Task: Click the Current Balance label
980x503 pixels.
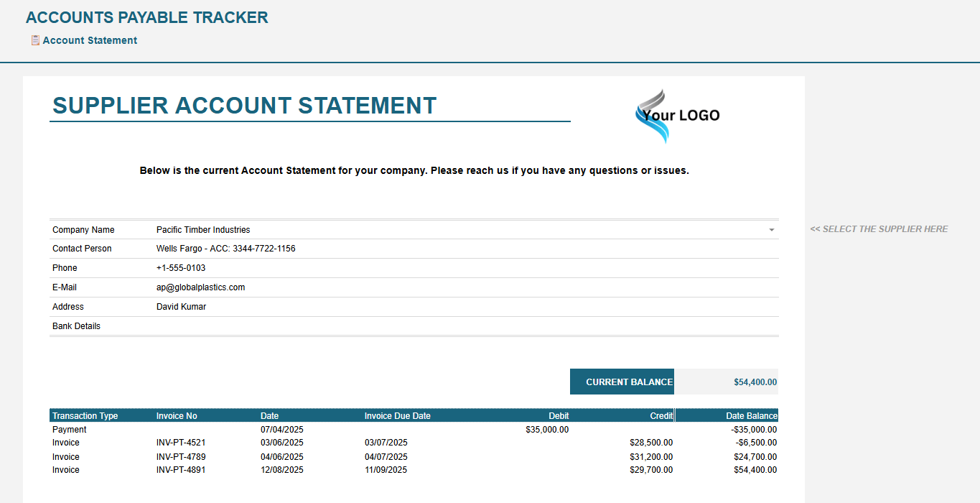Action: (622, 382)
